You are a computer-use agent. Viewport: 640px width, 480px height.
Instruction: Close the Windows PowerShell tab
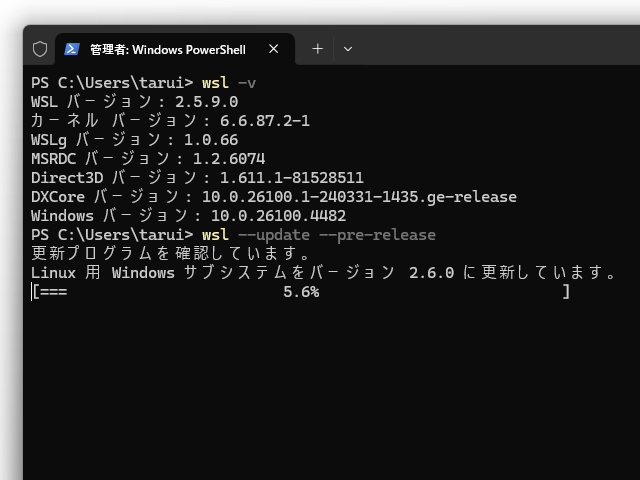[273, 49]
